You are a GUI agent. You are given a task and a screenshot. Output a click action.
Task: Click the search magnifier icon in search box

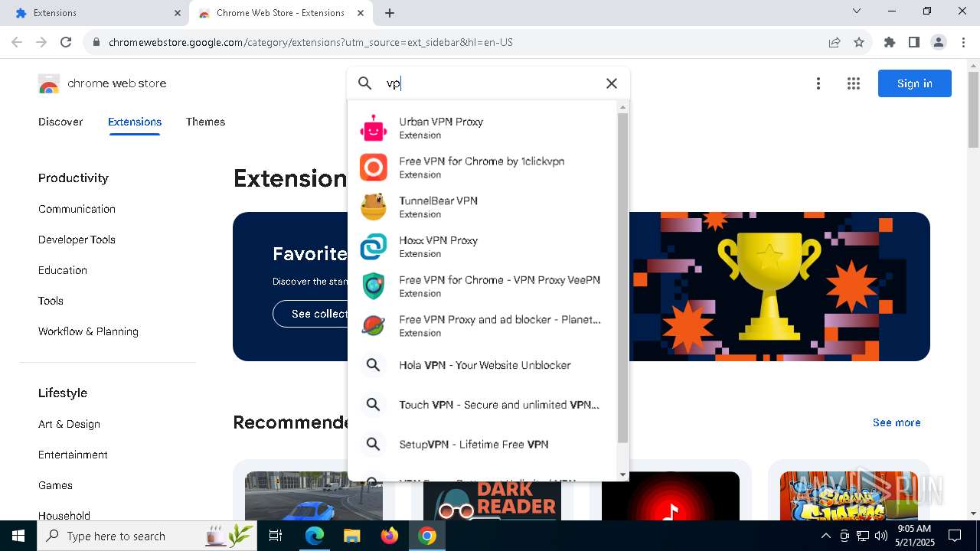(x=365, y=83)
